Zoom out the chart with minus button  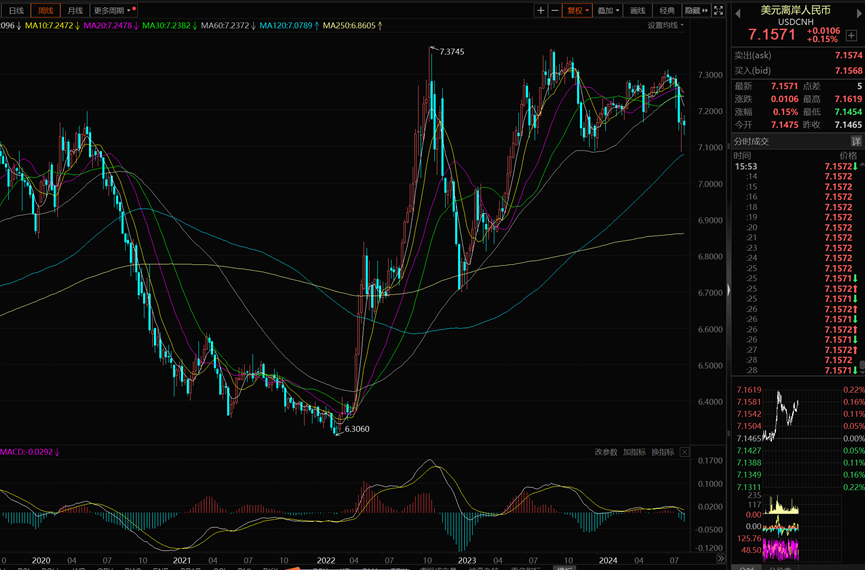click(x=555, y=10)
